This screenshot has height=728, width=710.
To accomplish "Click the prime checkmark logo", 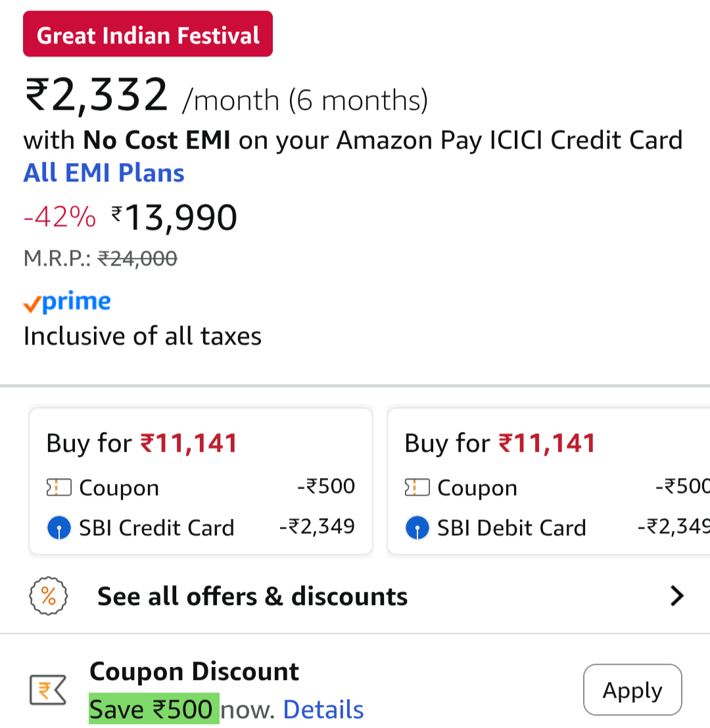I will pyautogui.click(x=66, y=303).
